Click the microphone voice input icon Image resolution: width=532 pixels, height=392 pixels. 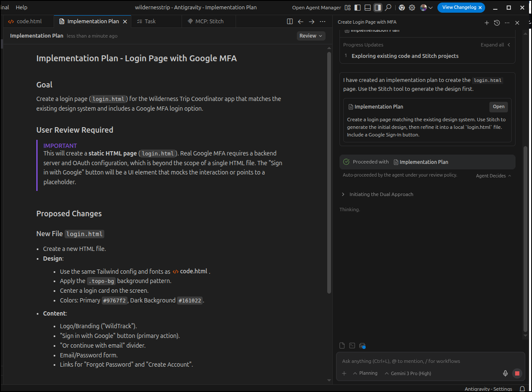tap(505, 373)
